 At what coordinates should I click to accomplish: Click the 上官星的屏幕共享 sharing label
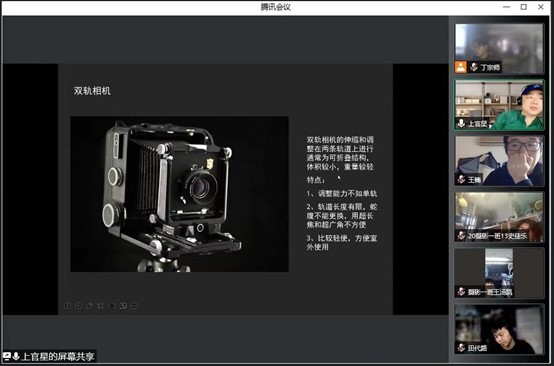[58, 356]
